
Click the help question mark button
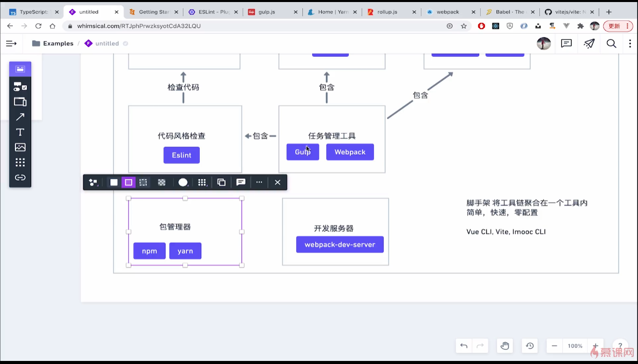pyautogui.click(x=620, y=346)
